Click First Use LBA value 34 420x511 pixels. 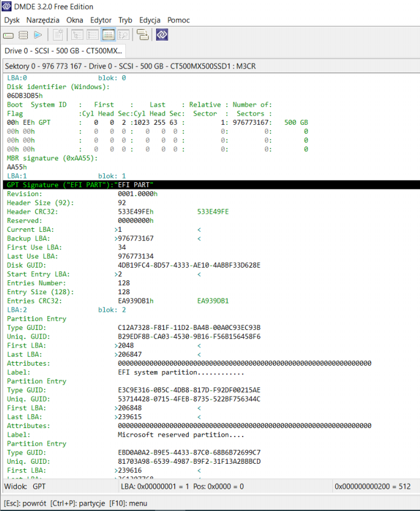coord(122,248)
